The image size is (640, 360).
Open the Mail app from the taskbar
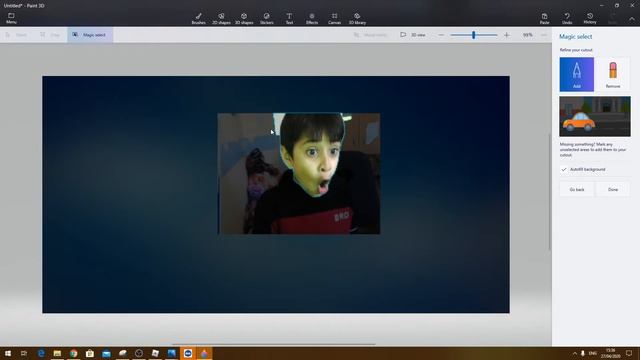[106, 353]
